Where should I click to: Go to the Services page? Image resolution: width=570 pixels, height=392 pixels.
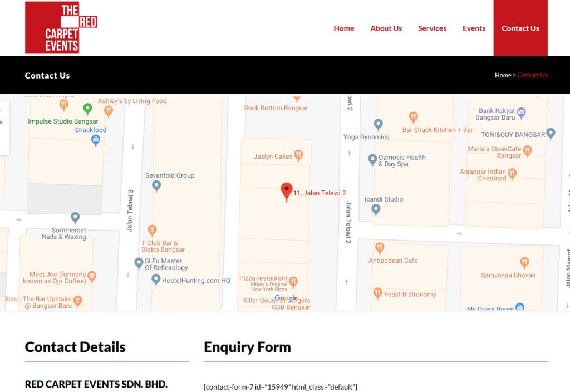click(x=432, y=28)
